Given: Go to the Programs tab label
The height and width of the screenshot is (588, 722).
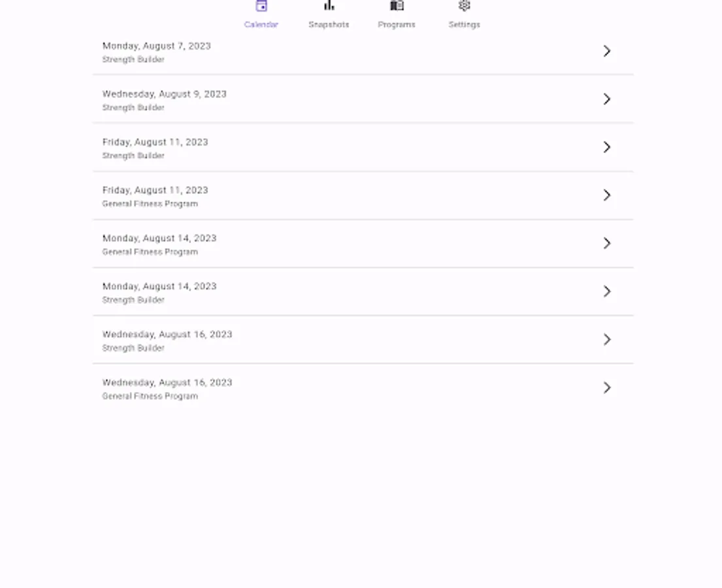Looking at the screenshot, I should [x=397, y=25].
